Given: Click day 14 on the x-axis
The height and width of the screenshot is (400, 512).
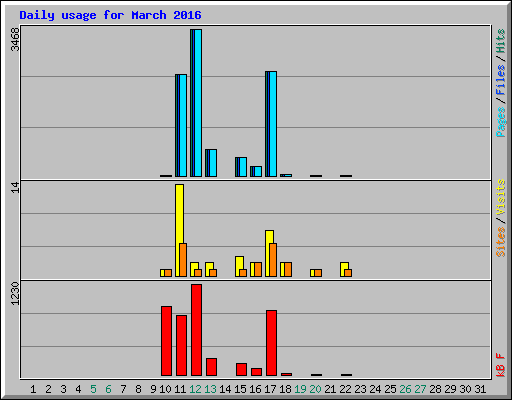Looking at the screenshot, I should tap(225, 389).
